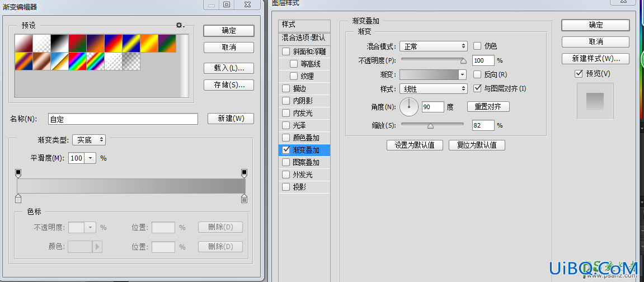644x282 pixels.
Task: Click the gray gradient preview swatch
Action: tap(429, 75)
